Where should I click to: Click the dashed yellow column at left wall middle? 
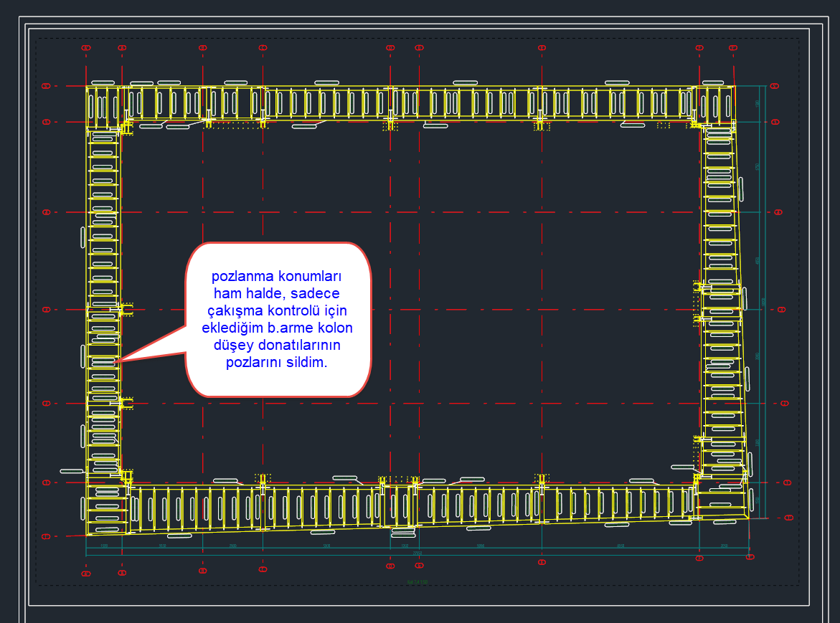pos(126,310)
